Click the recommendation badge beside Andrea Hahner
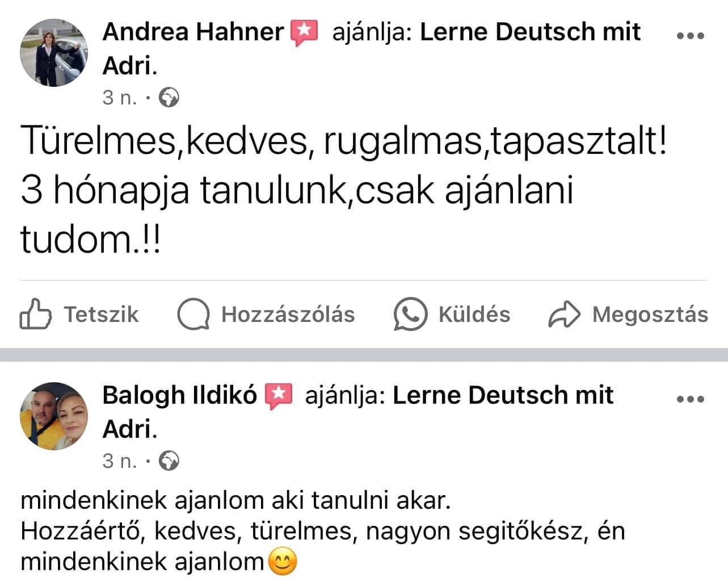This screenshot has width=728, height=586. click(304, 34)
